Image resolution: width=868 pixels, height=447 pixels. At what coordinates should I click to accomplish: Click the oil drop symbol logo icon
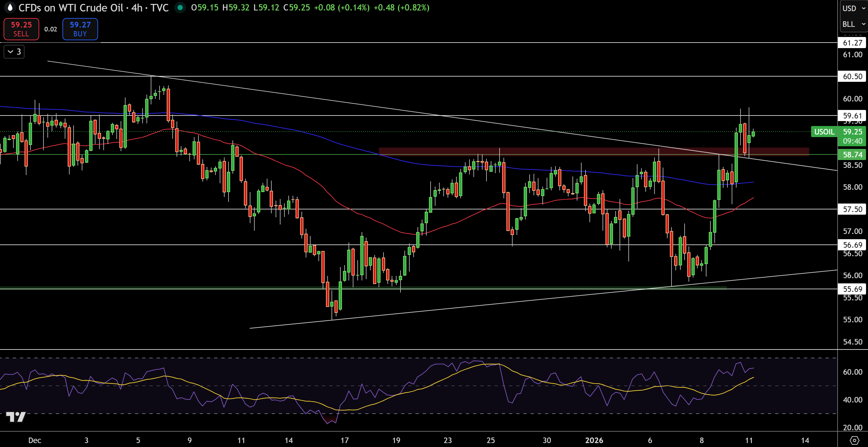click(10, 8)
